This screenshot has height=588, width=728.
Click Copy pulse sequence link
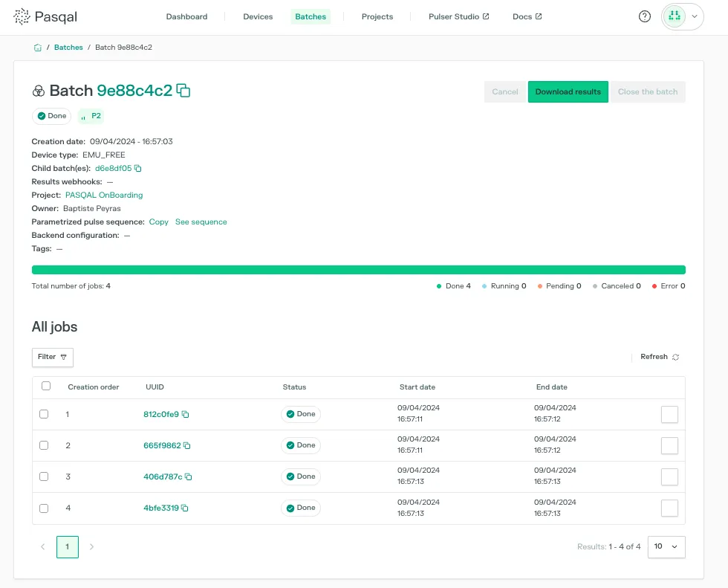[158, 222]
